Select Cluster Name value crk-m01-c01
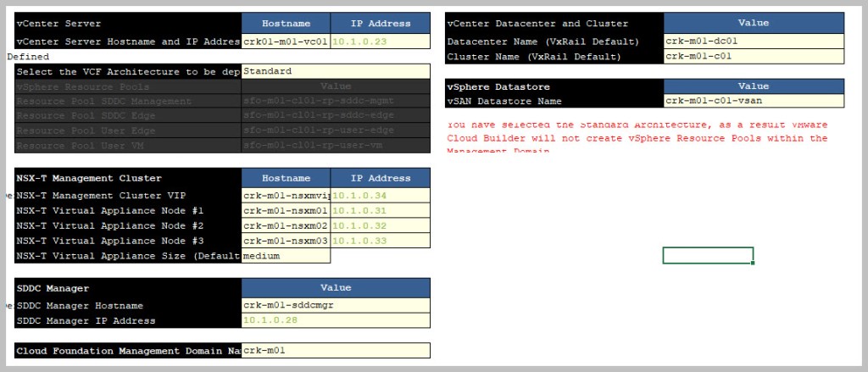 click(x=754, y=57)
